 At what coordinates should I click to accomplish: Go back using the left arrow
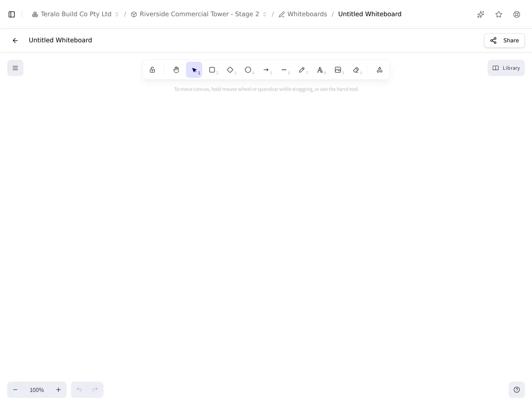pyautogui.click(x=15, y=40)
